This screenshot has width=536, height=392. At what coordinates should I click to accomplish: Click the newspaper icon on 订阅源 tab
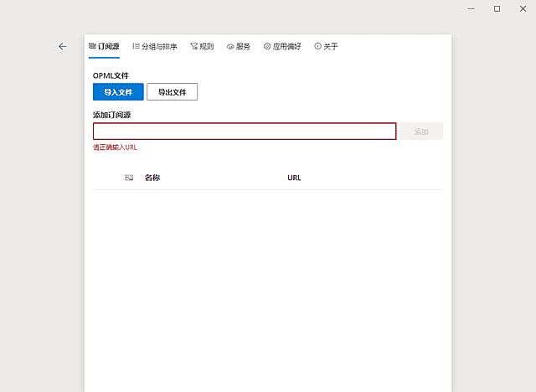tap(92, 47)
